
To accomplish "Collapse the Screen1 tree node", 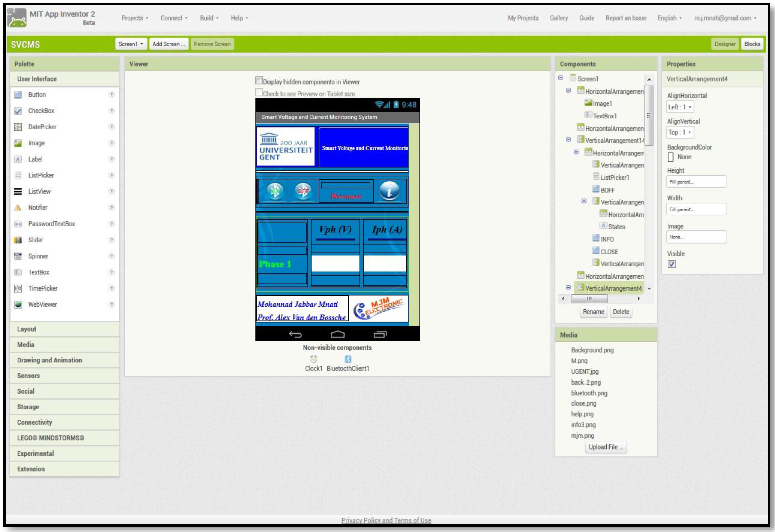I will coord(560,78).
